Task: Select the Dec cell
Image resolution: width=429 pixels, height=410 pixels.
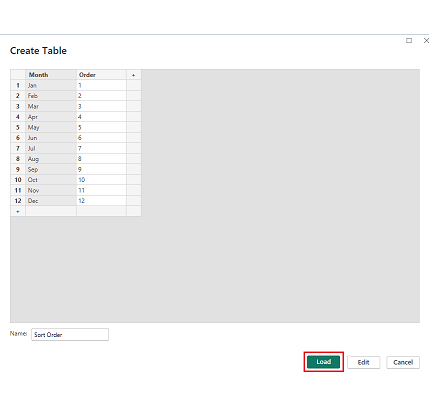Action: coord(51,201)
